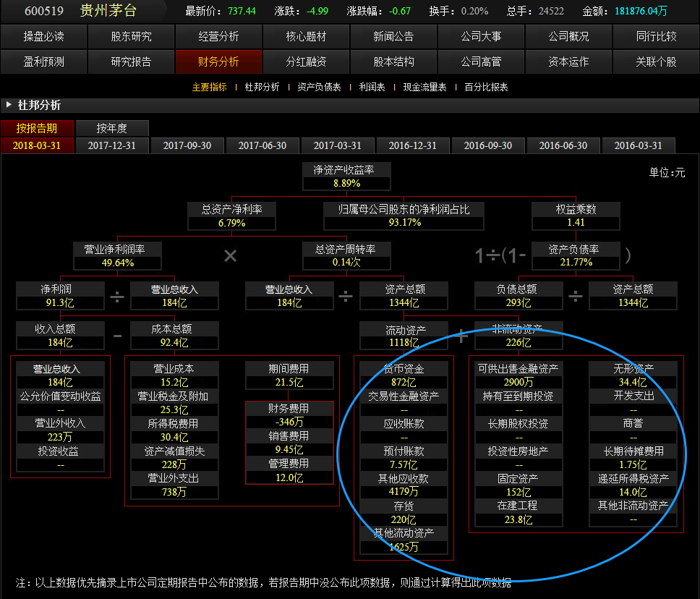Open the 分红融资 tab
This screenshot has width=700, height=599.
pyautogui.click(x=307, y=61)
